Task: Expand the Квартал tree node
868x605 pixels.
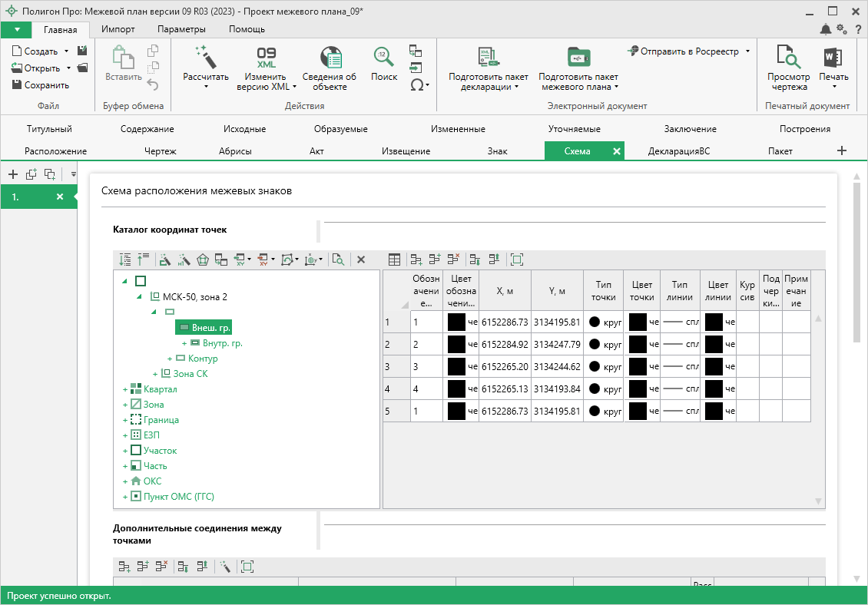Action: point(124,390)
